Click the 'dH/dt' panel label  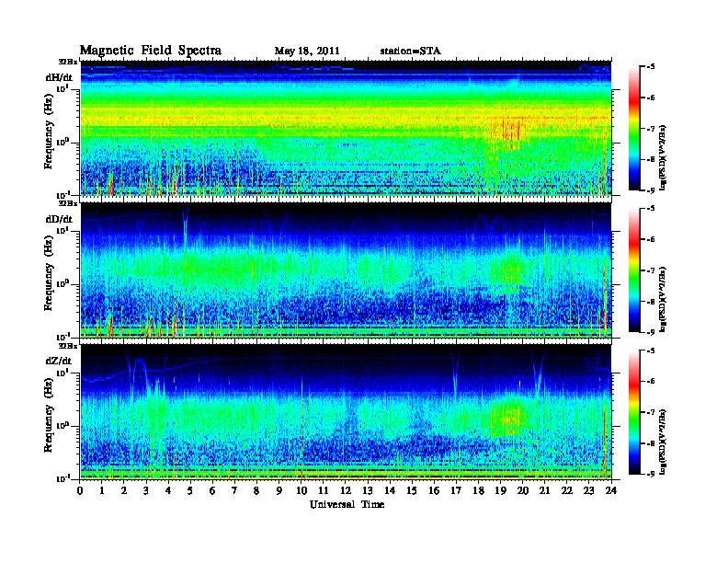point(59,77)
